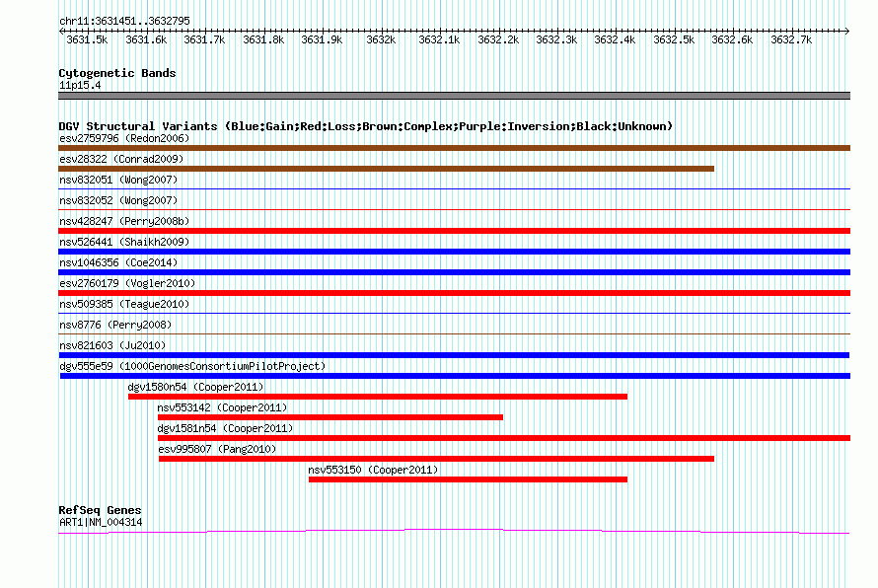The width and height of the screenshot is (878, 588).
Task: Click the 3632.3k ruler tick label
Action: click(x=556, y=39)
